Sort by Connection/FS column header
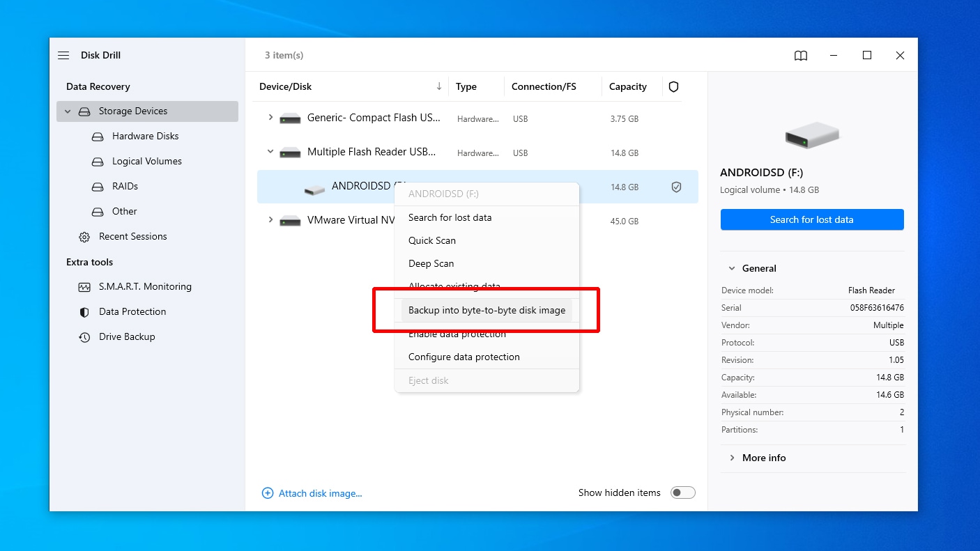This screenshot has height=551, width=980. tap(544, 87)
